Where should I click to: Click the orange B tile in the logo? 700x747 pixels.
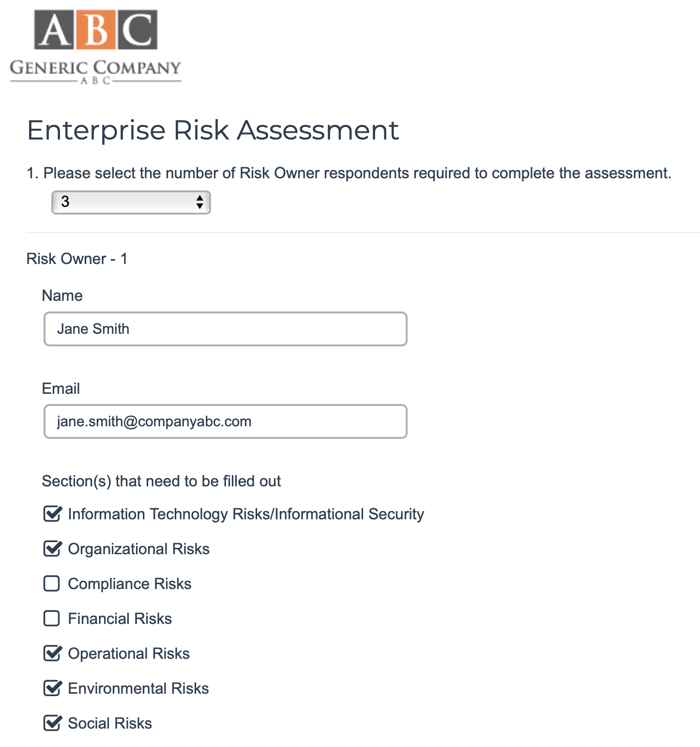(96, 30)
